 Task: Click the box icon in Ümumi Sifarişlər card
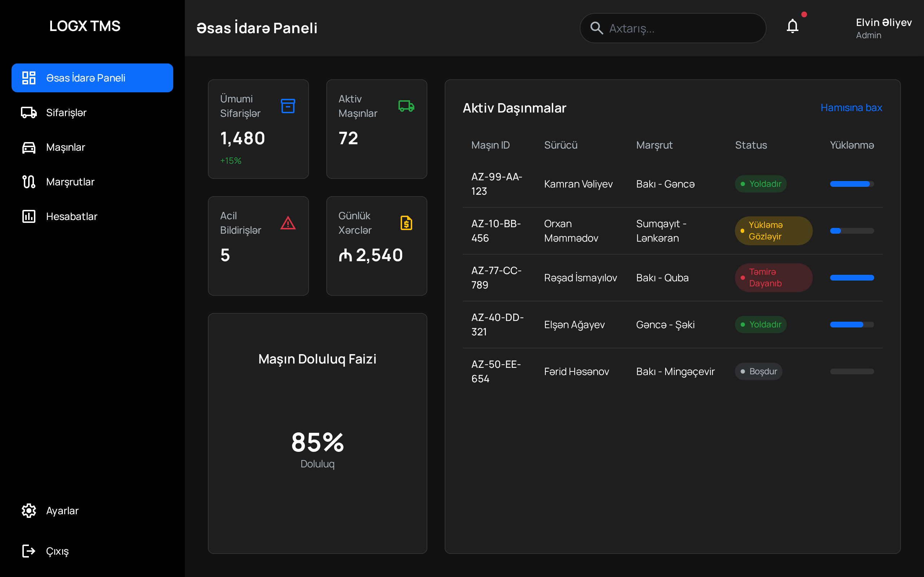click(x=288, y=106)
